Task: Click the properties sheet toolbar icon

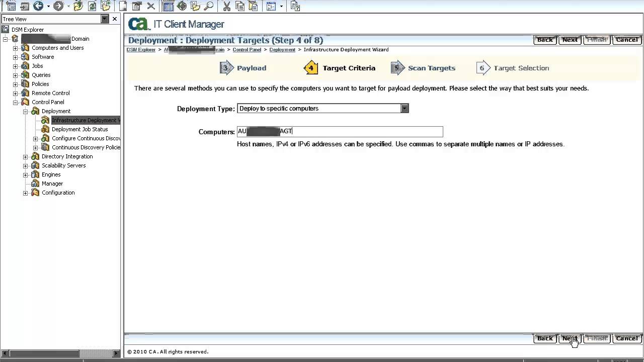Action: tap(136, 6)
